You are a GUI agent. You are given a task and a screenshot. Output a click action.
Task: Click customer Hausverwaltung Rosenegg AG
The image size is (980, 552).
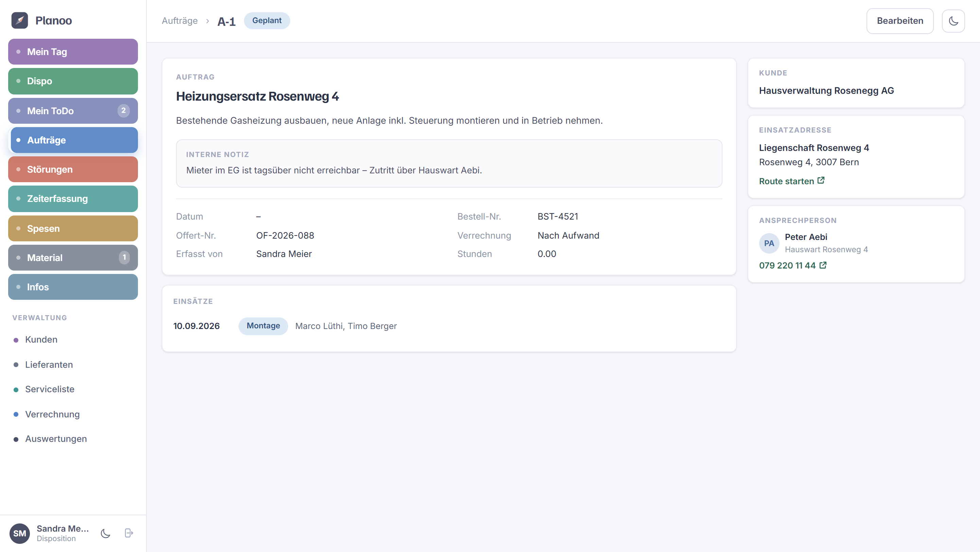click(826, 90)
